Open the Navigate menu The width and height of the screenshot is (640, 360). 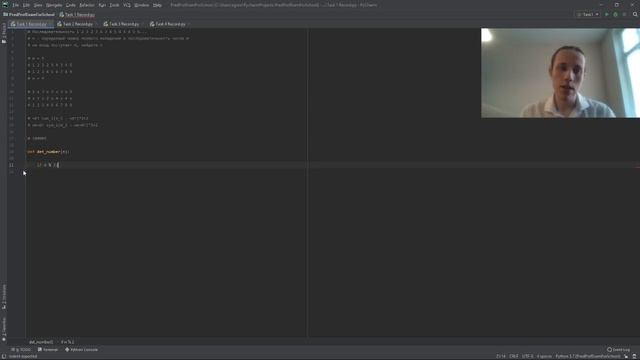coord(54,5)
